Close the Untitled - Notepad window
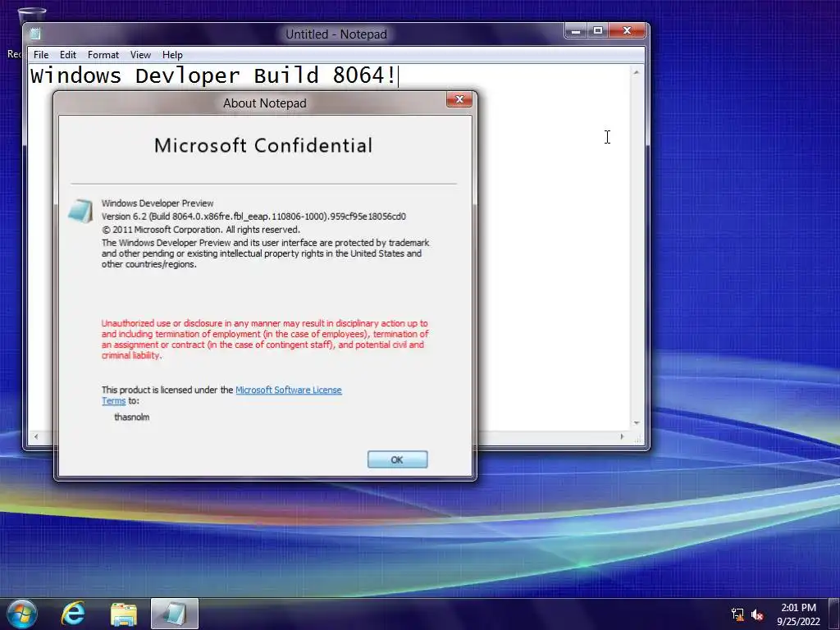The height and width of the screenshot is (630, 840). [626, 31]
